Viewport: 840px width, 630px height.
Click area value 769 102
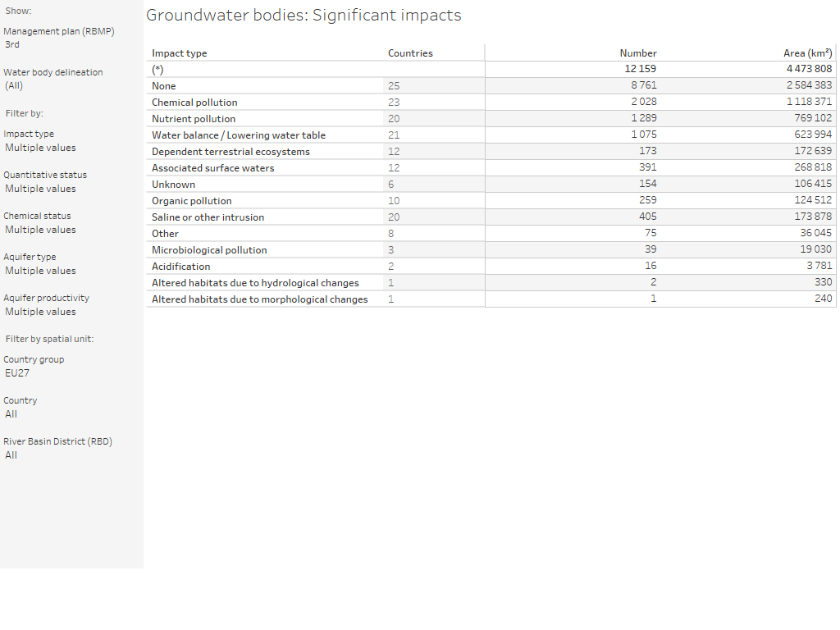[813, 118]
